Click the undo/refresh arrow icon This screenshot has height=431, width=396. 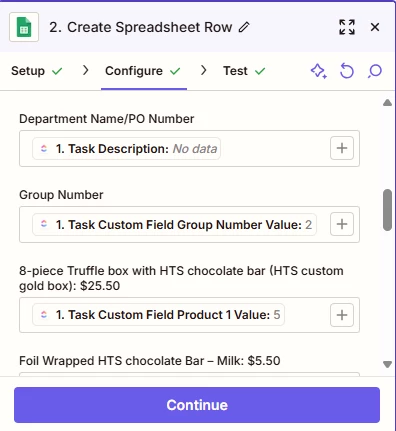347,71
